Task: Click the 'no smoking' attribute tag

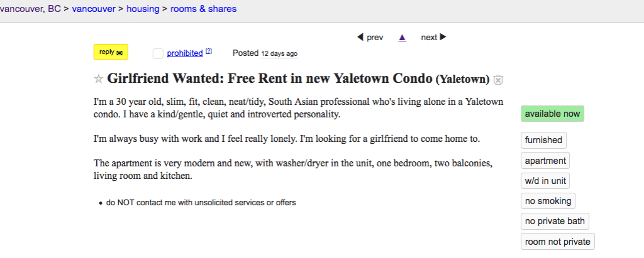Action: [x=548, y=201]
